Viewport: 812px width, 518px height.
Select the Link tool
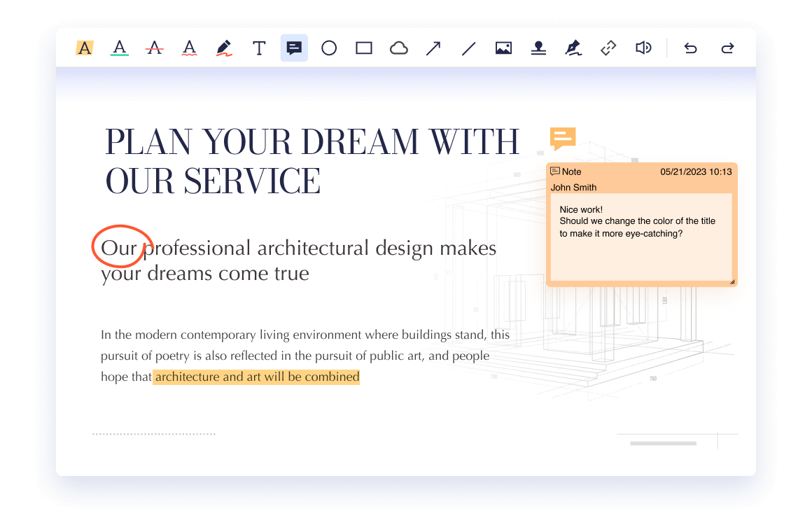click(608, 48)
